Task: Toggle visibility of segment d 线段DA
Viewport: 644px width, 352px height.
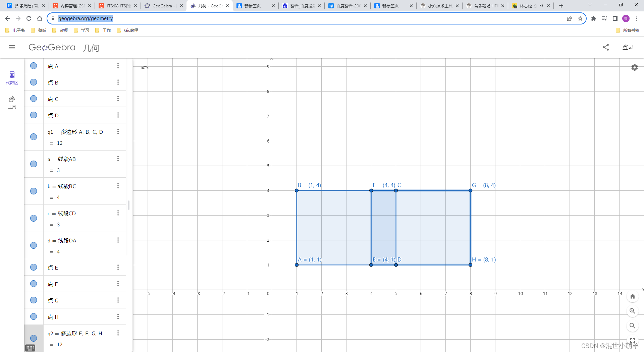Action: tap(34, 245)
